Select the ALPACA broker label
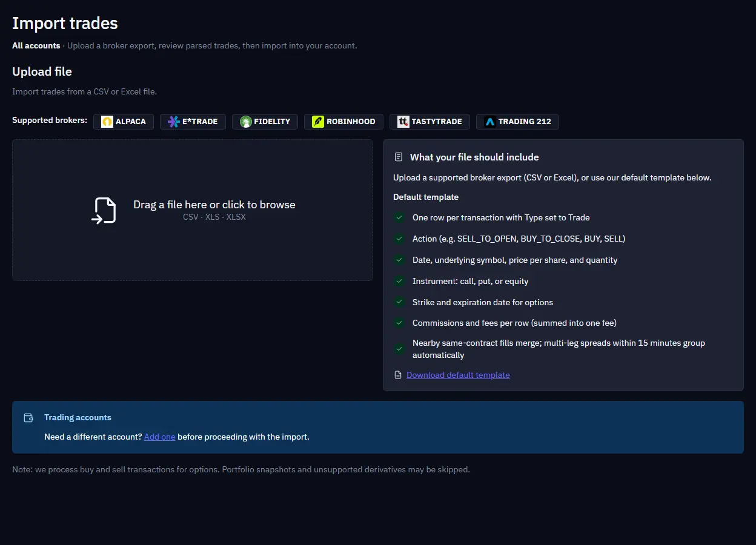 click(131, 122)
